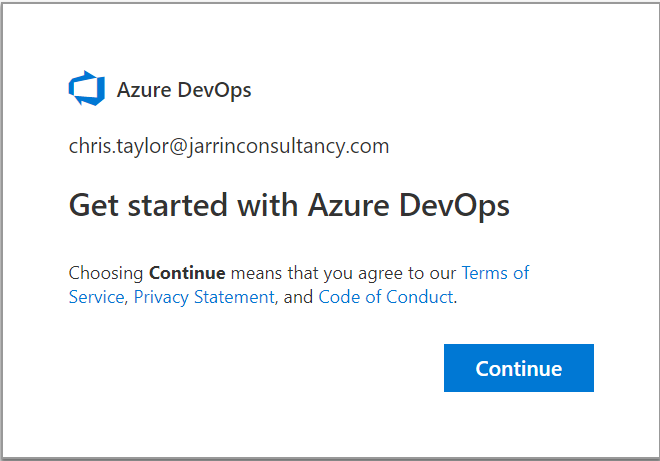Click the Azure DevOps title beside logo

coord(184,90)
